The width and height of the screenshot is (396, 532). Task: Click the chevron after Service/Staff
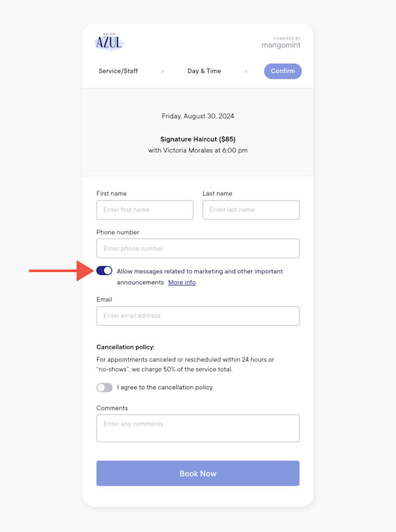[162, 71]
